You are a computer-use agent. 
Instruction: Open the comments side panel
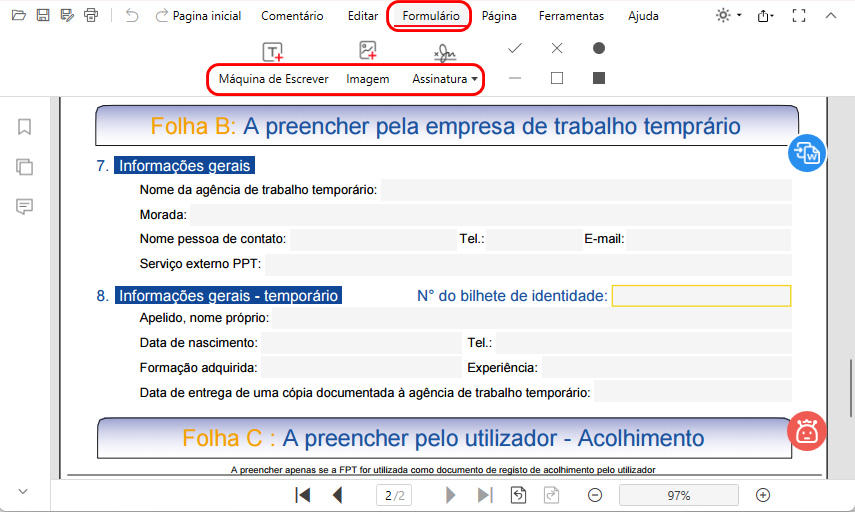pyautogui.click(x=24, y=207)
